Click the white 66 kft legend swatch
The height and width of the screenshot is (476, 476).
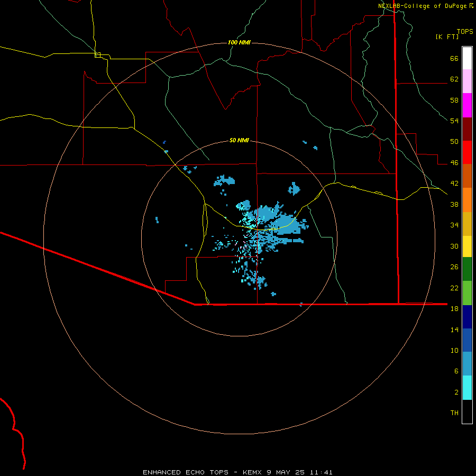467,58
